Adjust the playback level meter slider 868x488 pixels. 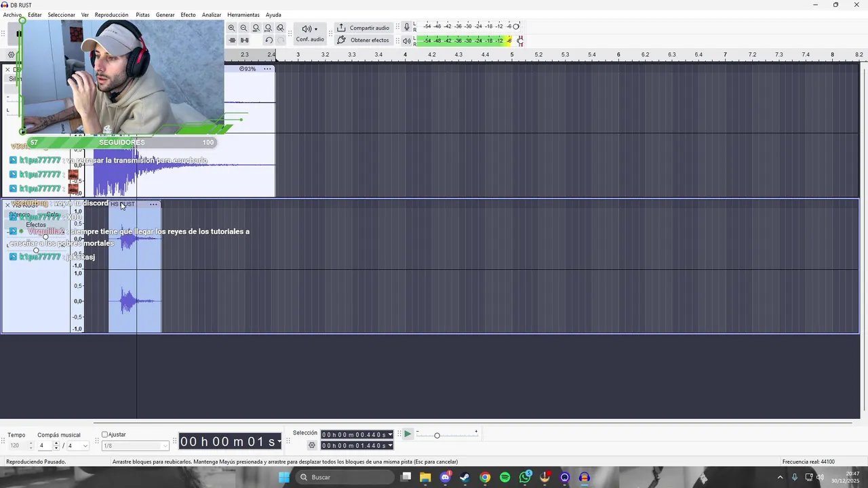click(x=520, y=41)
